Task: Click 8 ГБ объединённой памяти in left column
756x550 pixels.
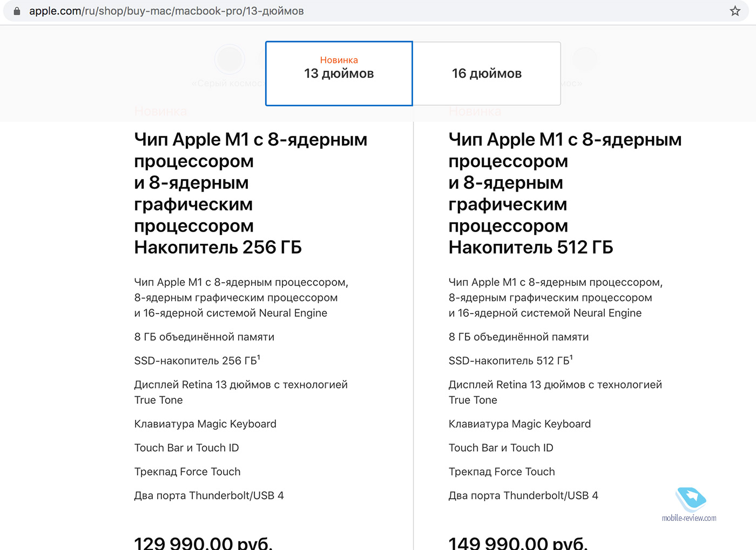Action: pyautogui.click(x=204, y=337)
